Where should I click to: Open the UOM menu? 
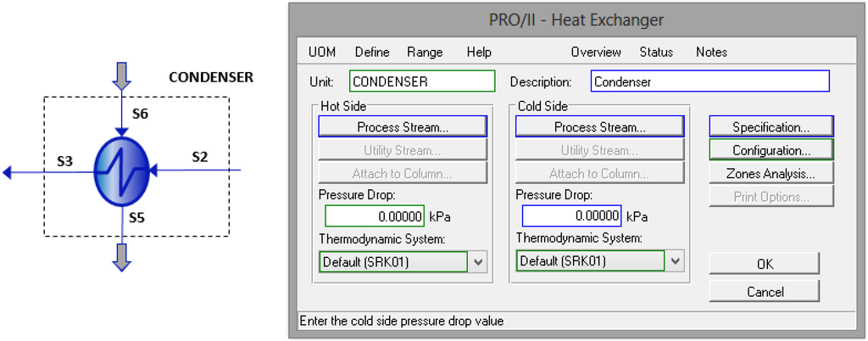pos(322,52)
